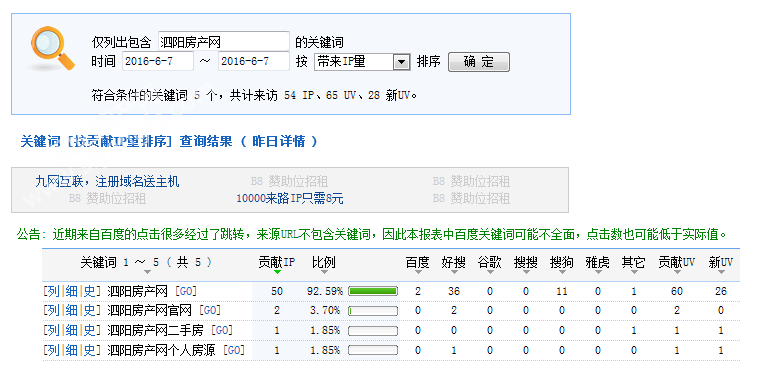Click GO link beside 泗阳房产网
The width and height of the screenshot is (757, 370).
tap(185, 291)
